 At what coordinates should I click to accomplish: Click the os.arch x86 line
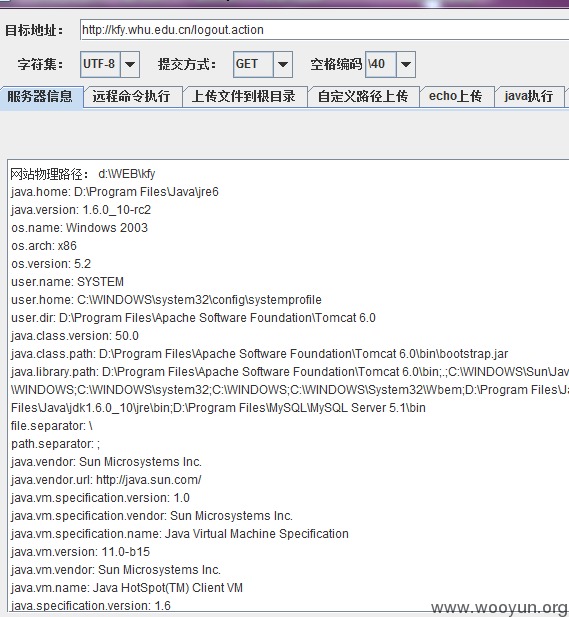44,246
